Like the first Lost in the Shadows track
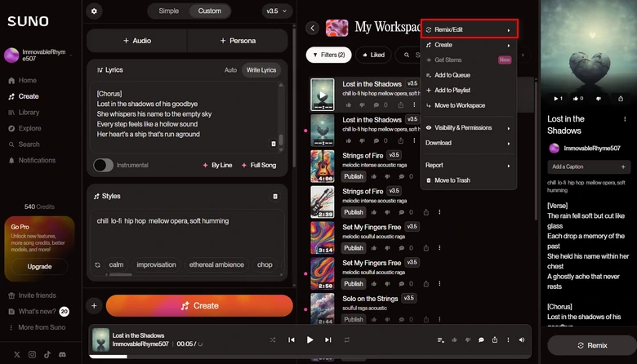 click(349, 105)
